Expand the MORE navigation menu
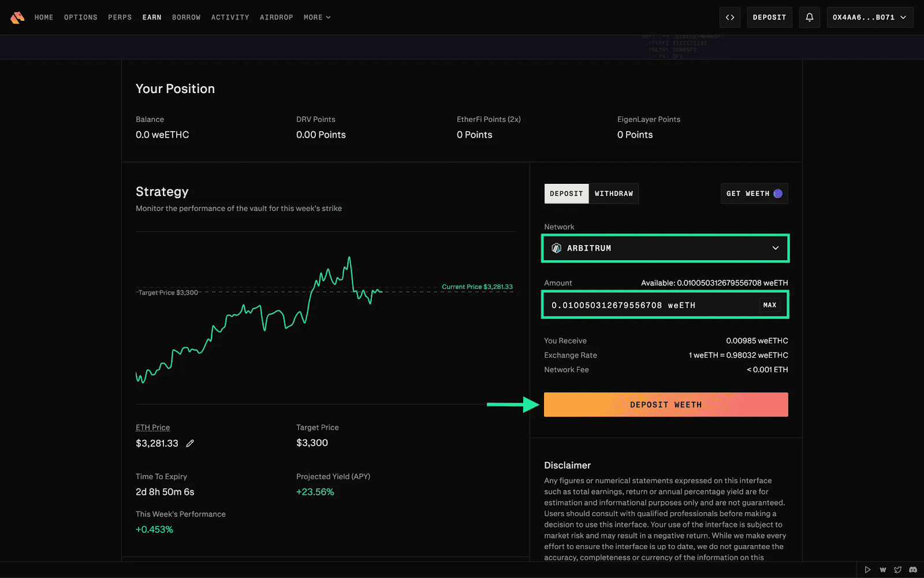This screenshot has width=924, height=578. [x=316, y=17]
